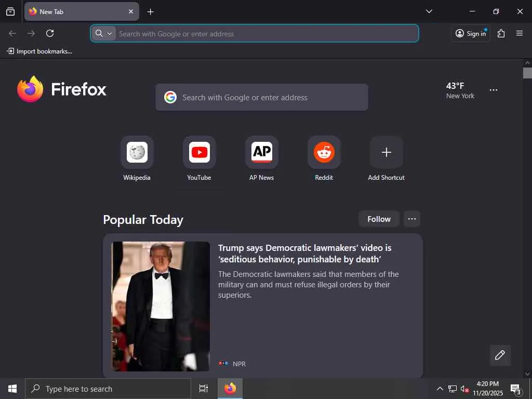Viewport: 532px width, 399px height.
Task: Click the Google G icon in search box
Action: 170,97
